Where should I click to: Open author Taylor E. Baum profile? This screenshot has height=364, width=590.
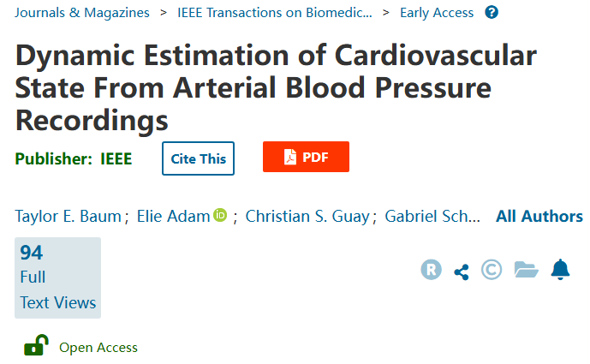(69, 217)
